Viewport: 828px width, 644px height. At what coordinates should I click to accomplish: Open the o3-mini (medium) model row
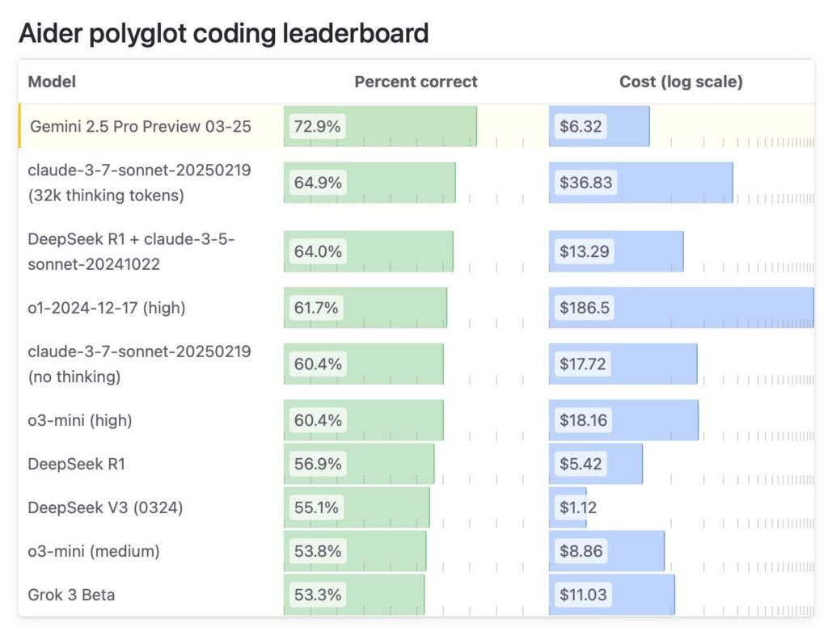tap(94, 551)
